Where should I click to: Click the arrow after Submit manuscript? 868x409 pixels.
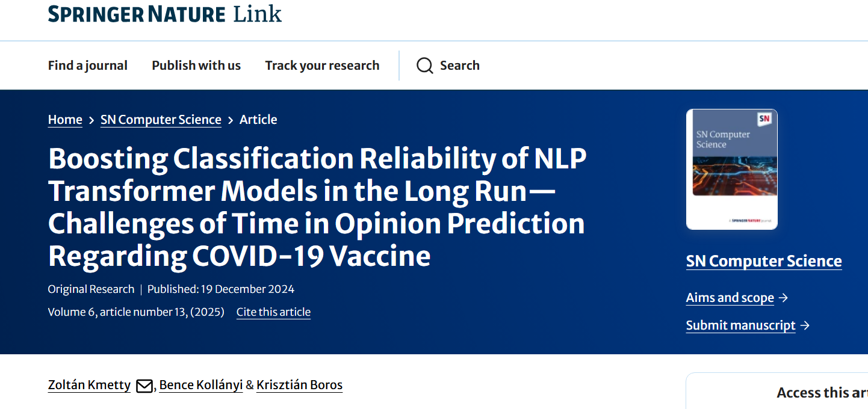click(805, 325)
